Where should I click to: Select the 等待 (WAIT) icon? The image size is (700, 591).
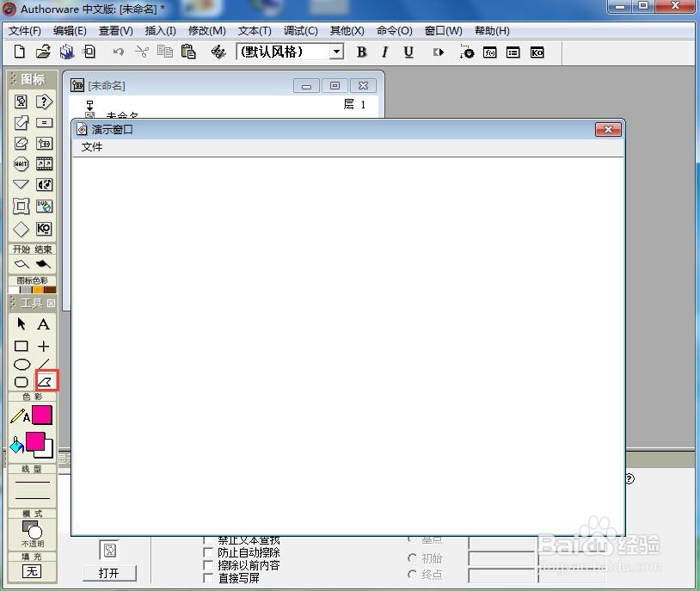coord(19,163)
